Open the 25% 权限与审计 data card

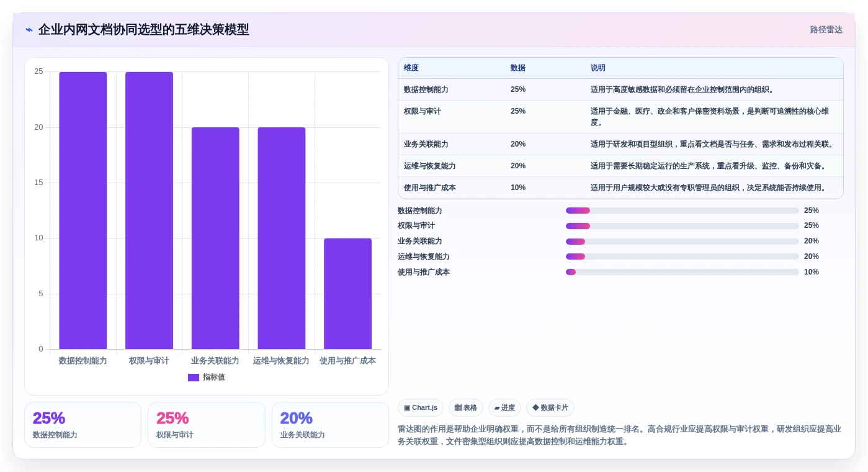coord(207,425)
